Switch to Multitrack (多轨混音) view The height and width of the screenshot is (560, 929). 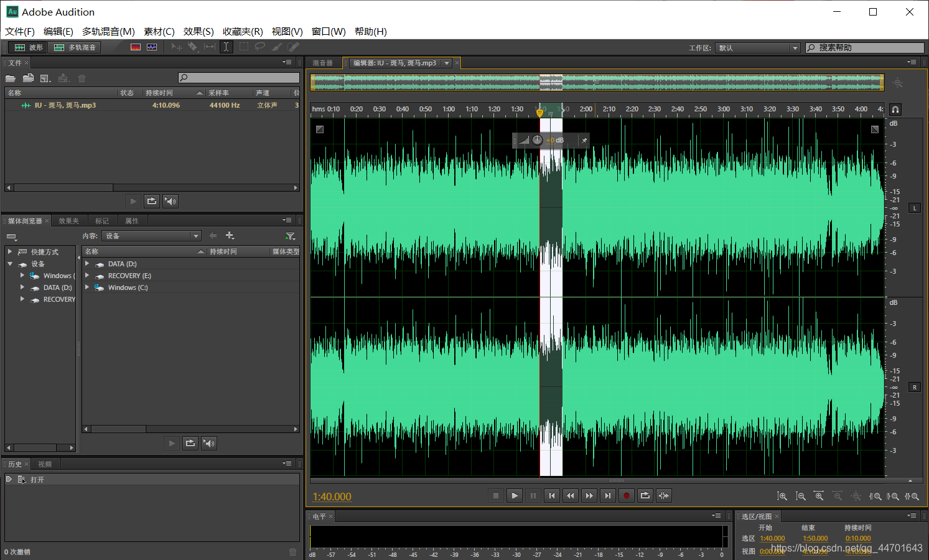tap(75, 47)
